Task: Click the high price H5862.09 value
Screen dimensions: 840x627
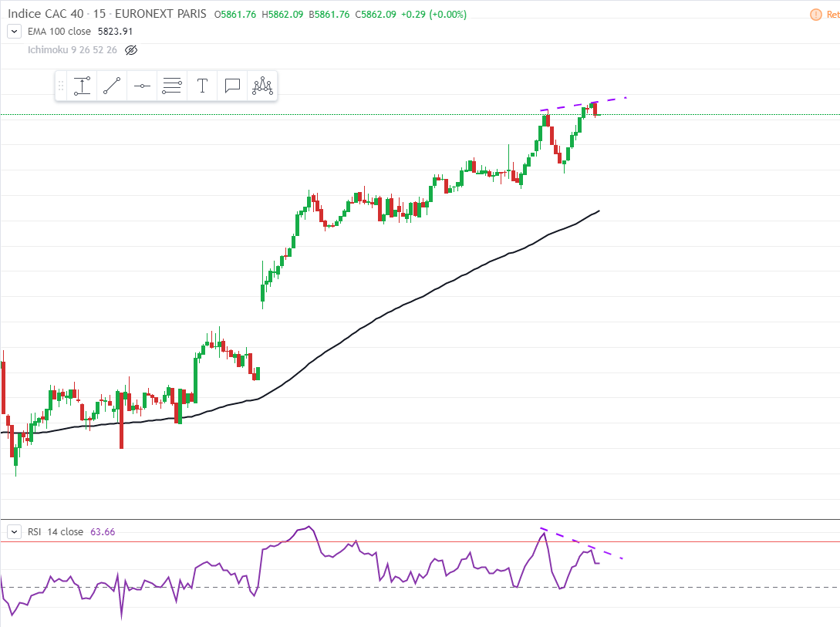Action: click(282, 15)
